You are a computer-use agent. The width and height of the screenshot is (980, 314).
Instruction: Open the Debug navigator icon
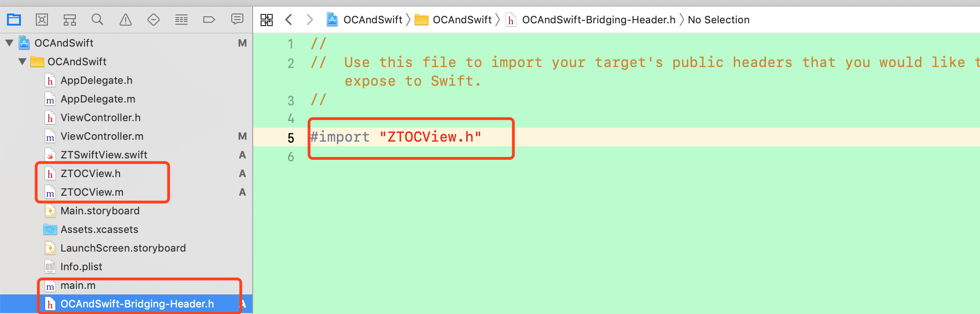181,20
